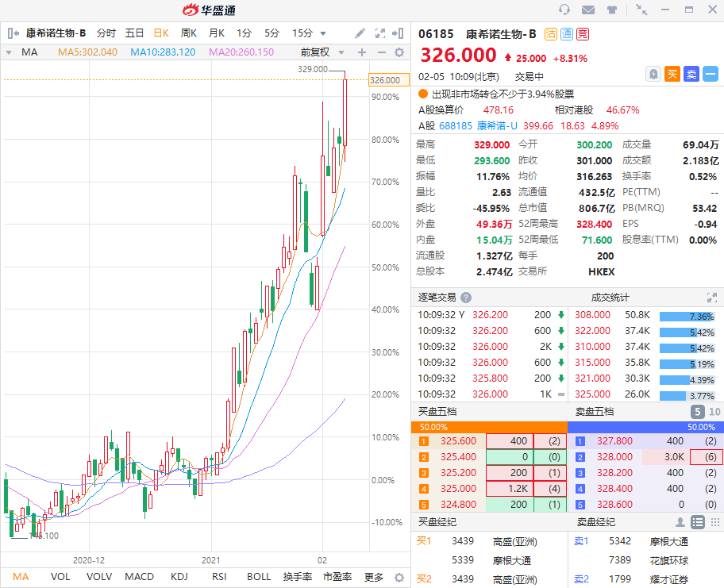
Task: Switch to 15分 chart
Action: pyautogui.click(x=302, y=33)
